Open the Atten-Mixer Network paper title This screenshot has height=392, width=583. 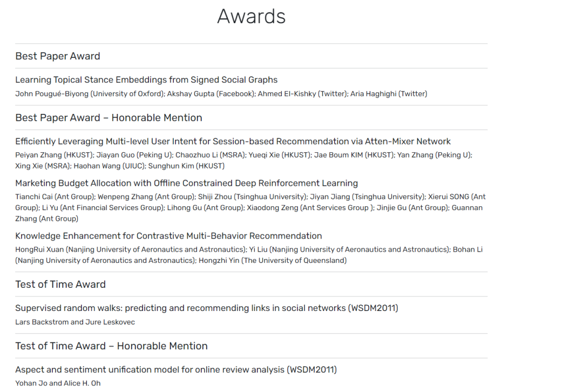coord(233,141)
